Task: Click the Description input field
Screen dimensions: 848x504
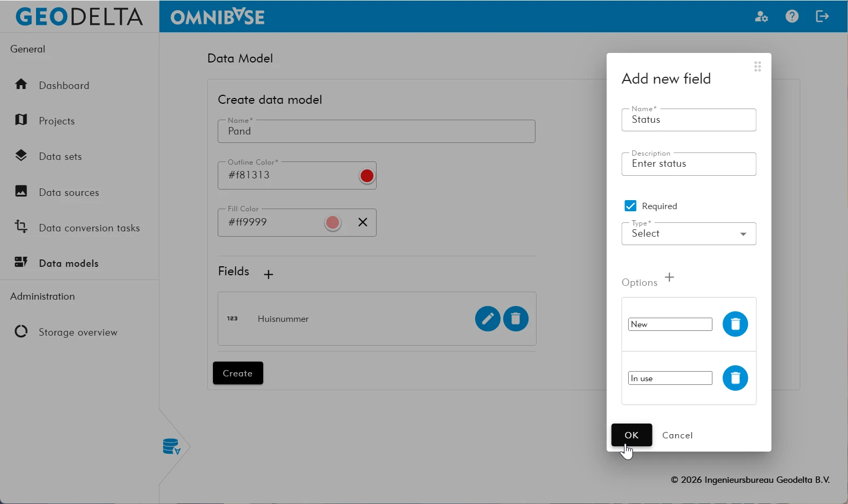Action: tap(689, 164)
